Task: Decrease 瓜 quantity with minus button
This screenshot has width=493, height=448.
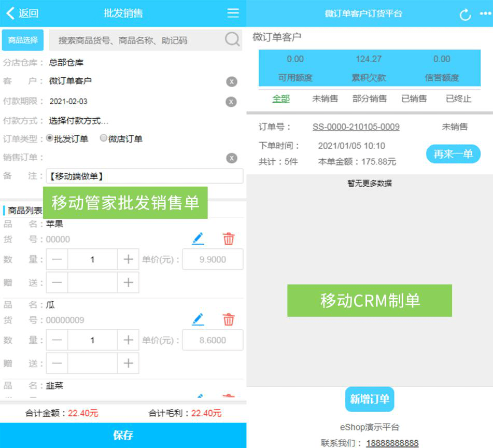Action: pos(57,340)
